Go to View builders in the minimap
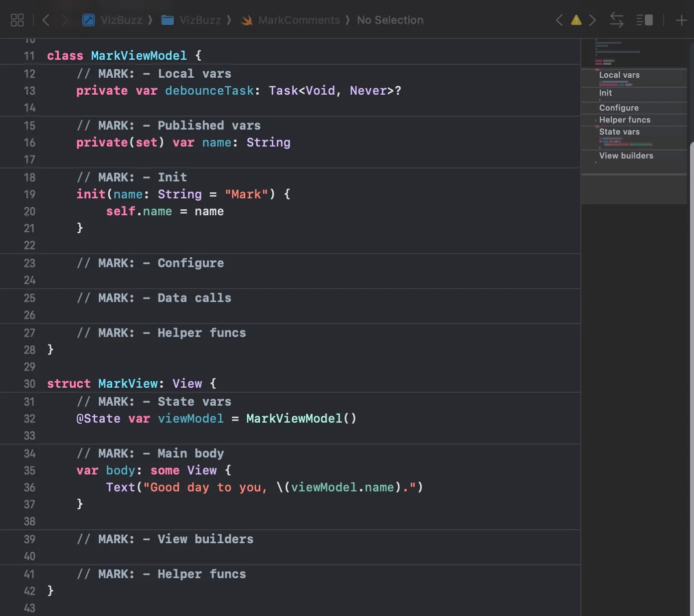This screenshot has height=616, width=694. click(x=626, y=155)
